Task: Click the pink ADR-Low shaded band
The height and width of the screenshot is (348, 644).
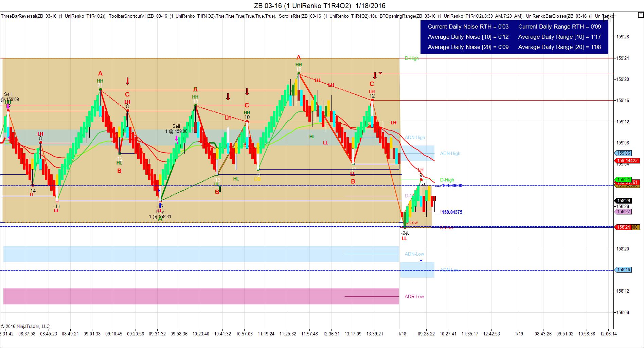Action: click(201, 296)
